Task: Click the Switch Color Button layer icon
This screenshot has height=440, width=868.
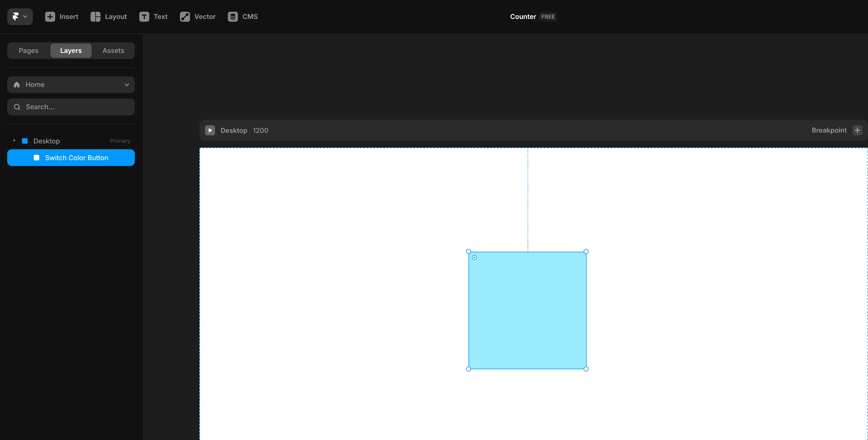Action: 36,158
